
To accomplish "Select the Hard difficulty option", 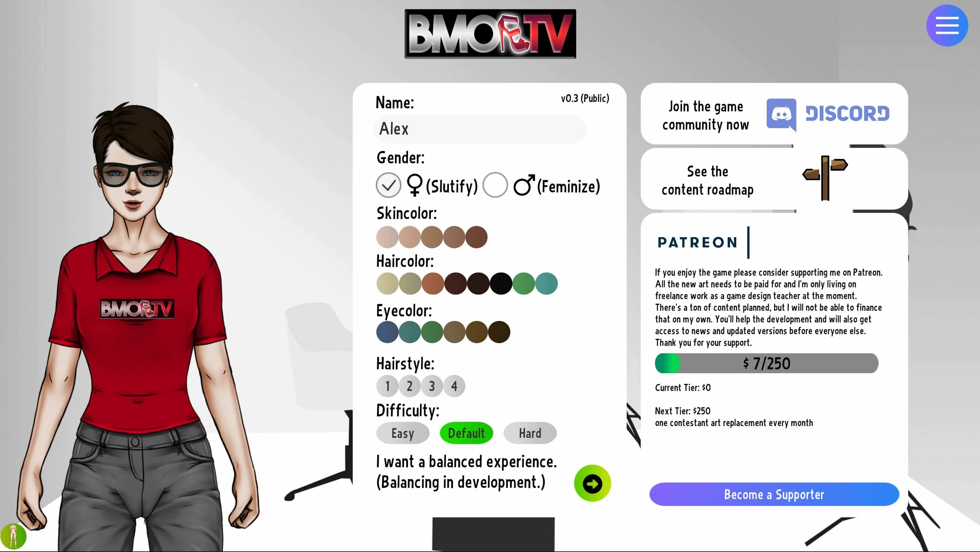I will tap(530, 433).
